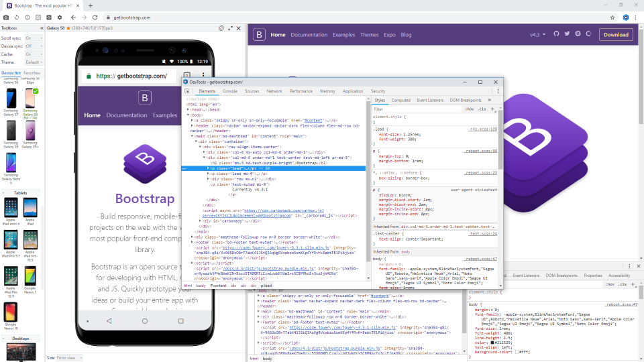
Task: Open the Network tab in DevTools
Action: click(274, 91)
